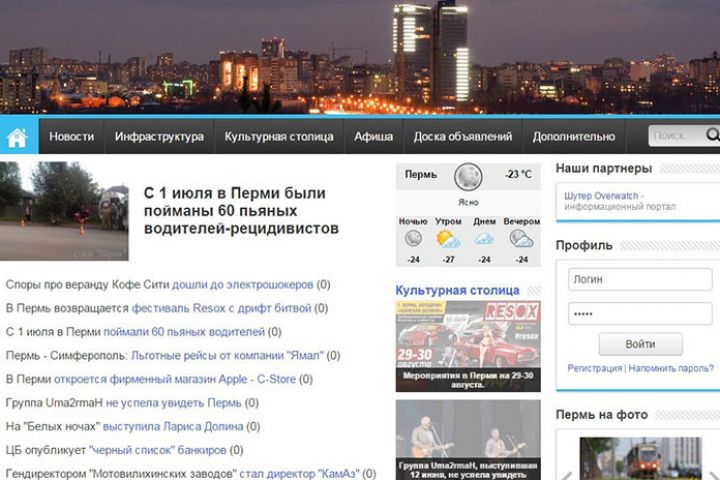The height and width of the screenshot is (480, 720).
Task: Click the Профиль heading
Action: [584, 245]
